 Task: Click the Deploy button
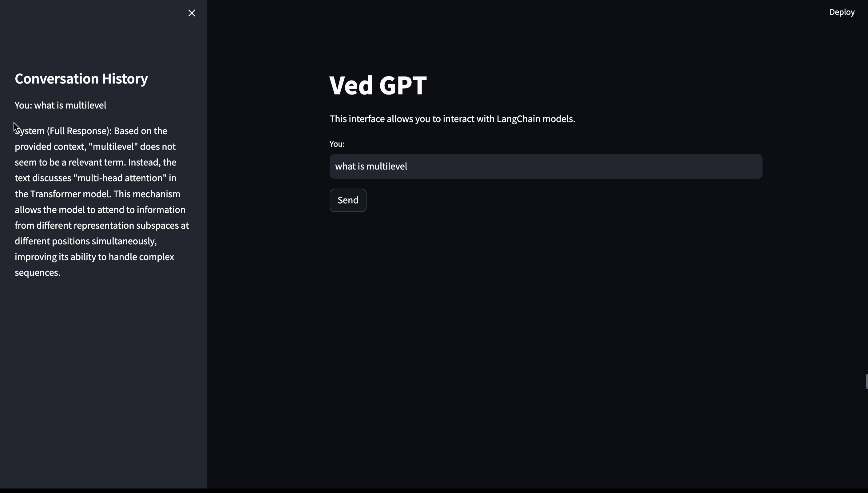pos(842,12)
